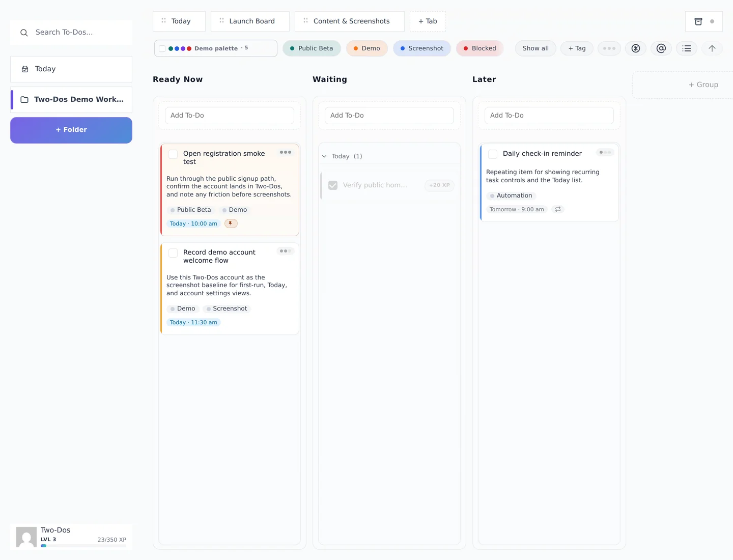This screenshot has width=733, height=560.
Task: Click the search magnifier icon
Action: tap(24, 33)
